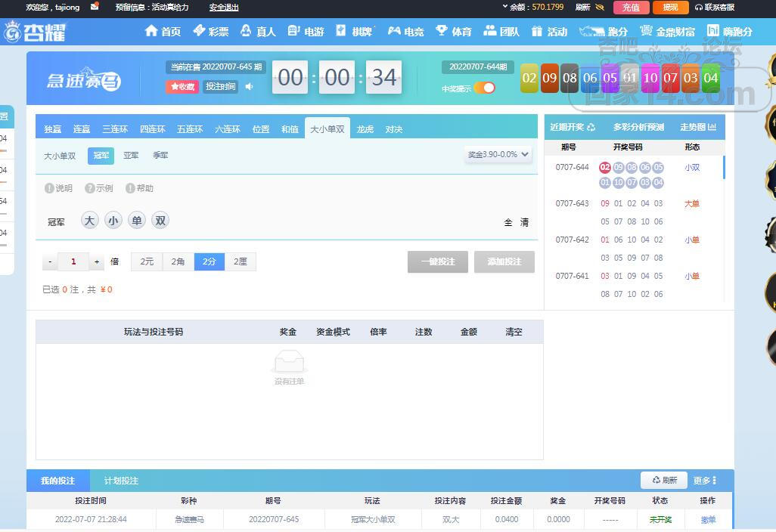This screenshot has height=532, width=776.
Task: Click the 首页 home icon in navigation
Action: coord(151,31)
